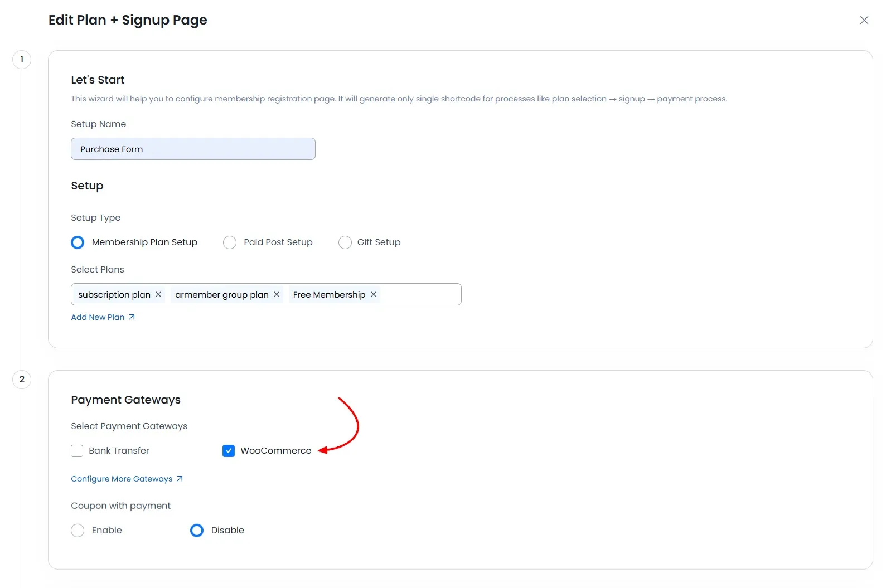Screen dimensions: 891x588
Task: Click the Configure More Gateways arrow icon
Action: click(x=180, y=479)
